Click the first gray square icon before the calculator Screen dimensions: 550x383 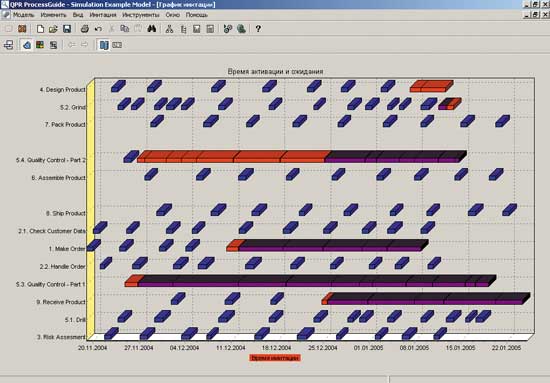196,29
